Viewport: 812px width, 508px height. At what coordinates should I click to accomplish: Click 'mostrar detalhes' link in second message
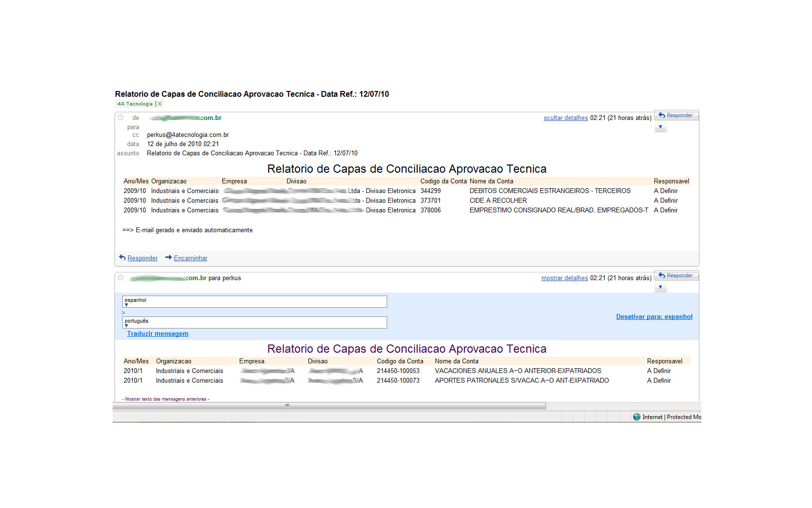(x=565, y=278)
